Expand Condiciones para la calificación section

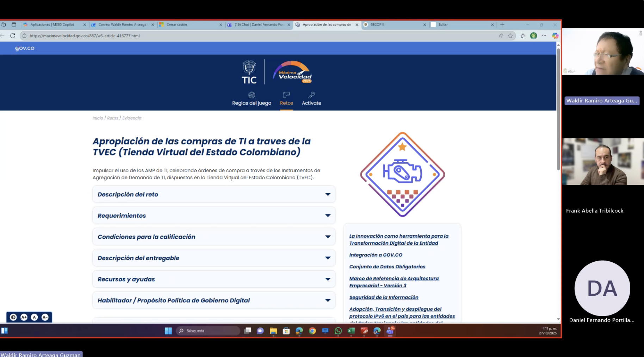click(214, 237)
